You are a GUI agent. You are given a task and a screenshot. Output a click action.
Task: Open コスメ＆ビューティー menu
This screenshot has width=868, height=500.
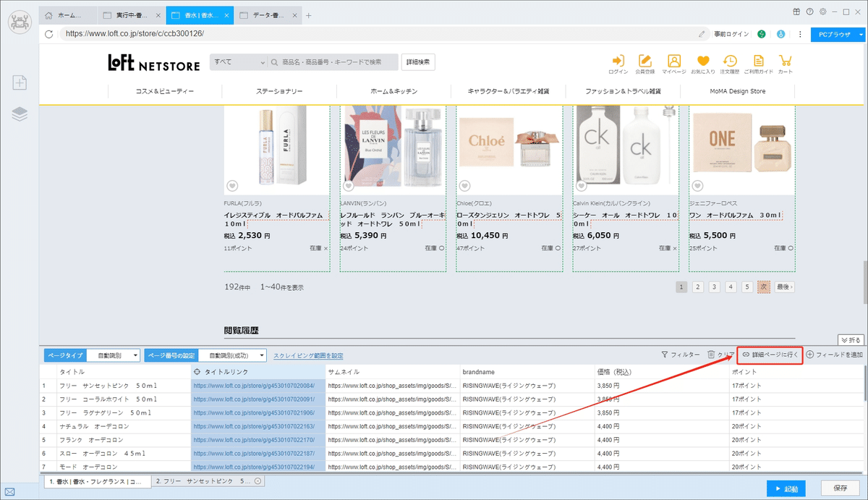(x=165, y=91)
